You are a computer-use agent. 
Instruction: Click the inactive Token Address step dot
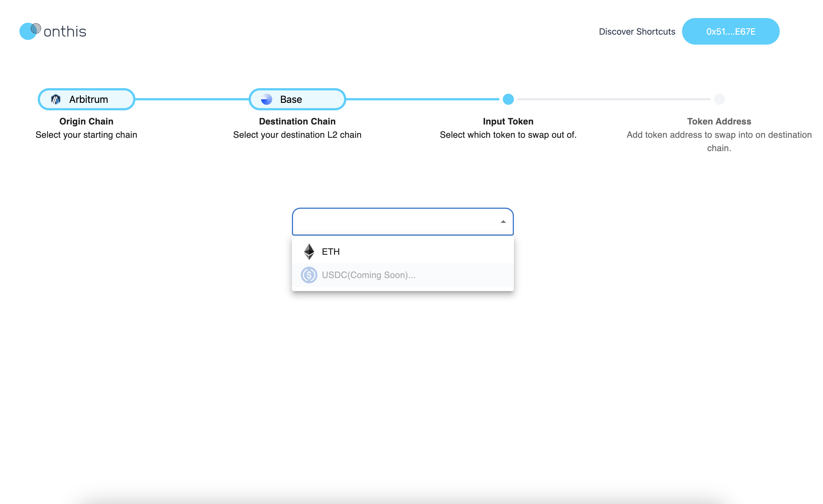pyautogui.click(x=719, y=99)
